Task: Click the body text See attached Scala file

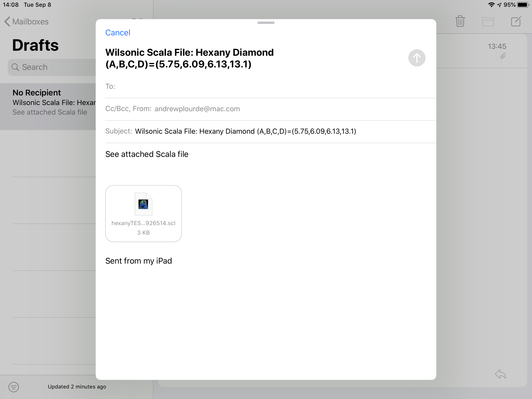Action: coord(147,154)
